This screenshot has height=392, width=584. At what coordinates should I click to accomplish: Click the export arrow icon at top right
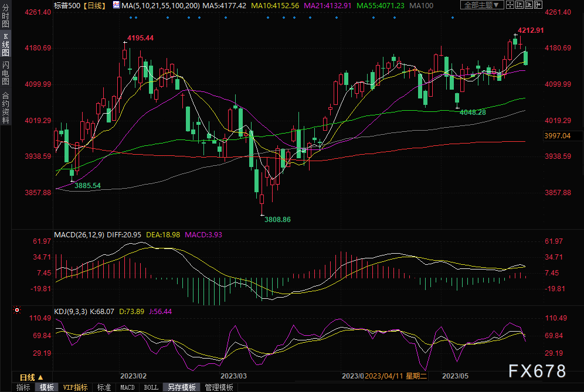(x=538, y=5)
